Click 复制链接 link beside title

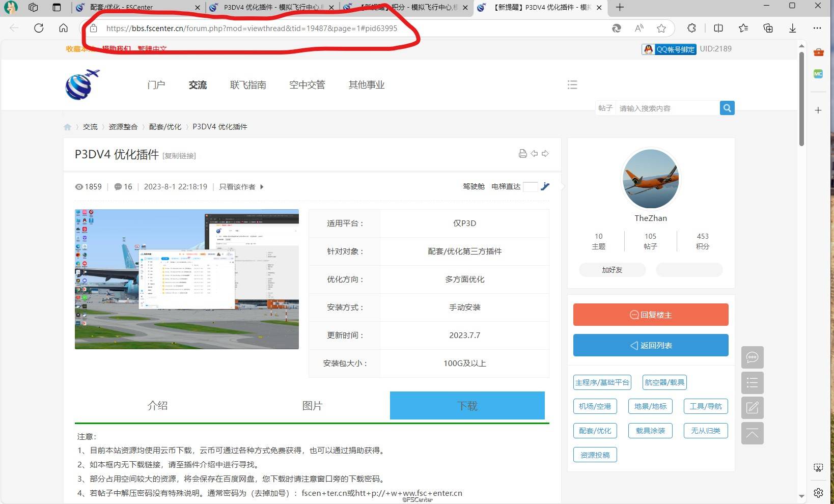[x=179, y=156]
